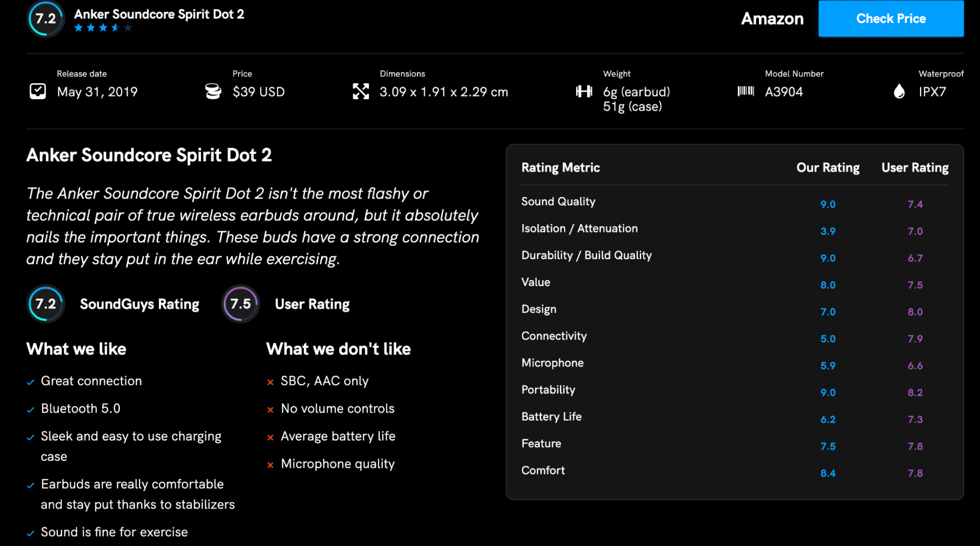Image resolution: width=980 pixels, height=546 pixels.
Task: Click the Connectivity row label
Action: pyautogui.click(x=554, y=336)
